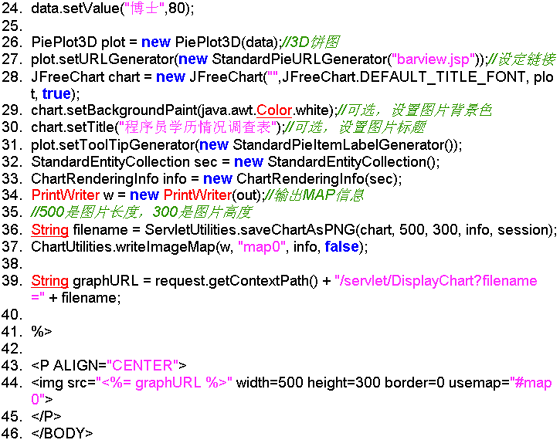Click 'StandardEntityCollection sec' on line 32
The height and width of the screenshot is (440, 560).
(124, 162)
